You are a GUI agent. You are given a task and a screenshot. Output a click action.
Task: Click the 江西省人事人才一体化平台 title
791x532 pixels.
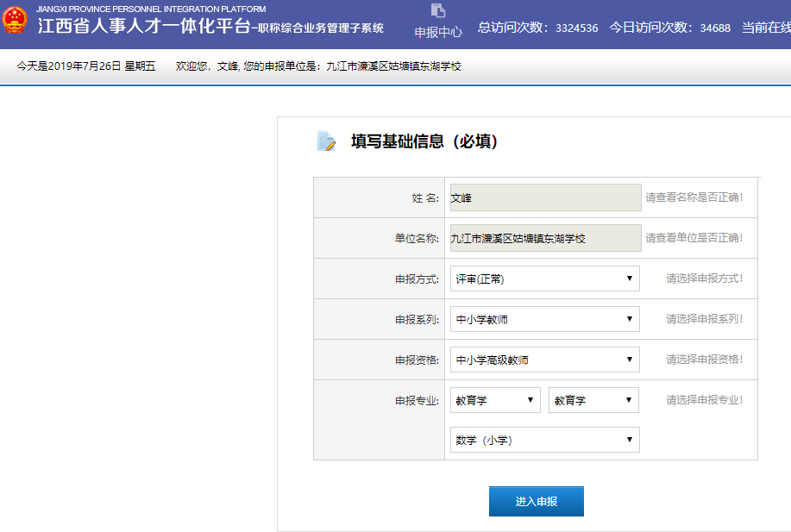pos(143,27)
